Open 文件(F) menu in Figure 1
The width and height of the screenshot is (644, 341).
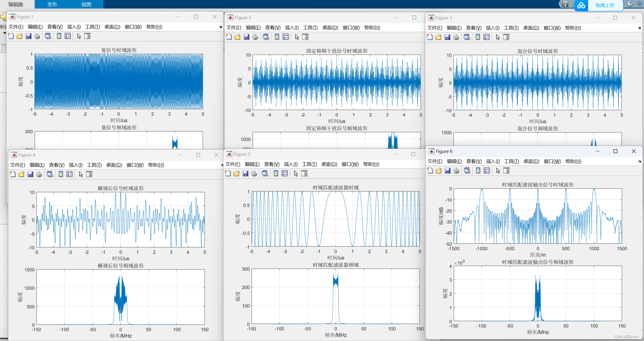(16, 27)
